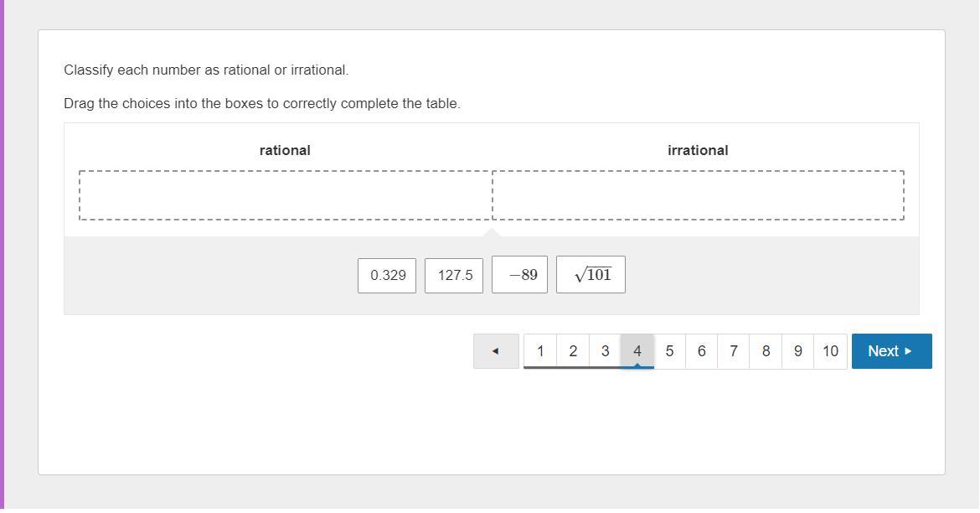Go to question page 1

tap(540, 351)
